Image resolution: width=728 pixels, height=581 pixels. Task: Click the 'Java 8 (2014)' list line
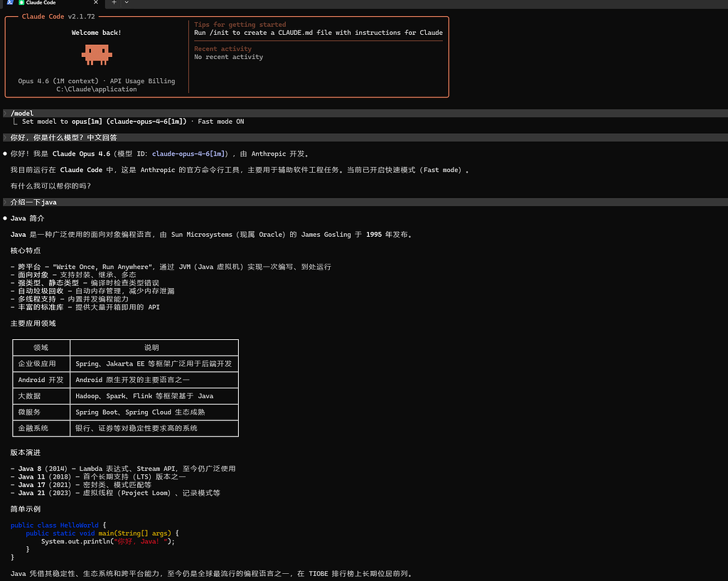(x=123, y=469)
